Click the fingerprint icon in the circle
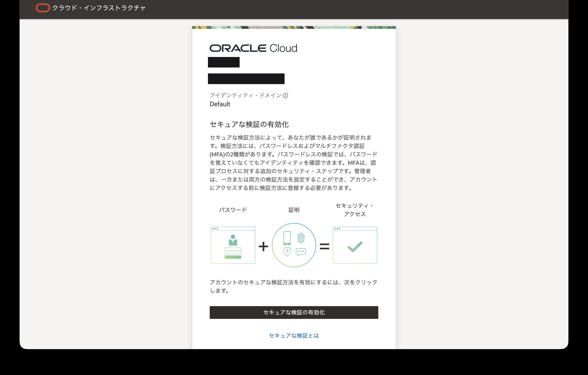Screen dimensions: 588x375 tap(301, 238)
